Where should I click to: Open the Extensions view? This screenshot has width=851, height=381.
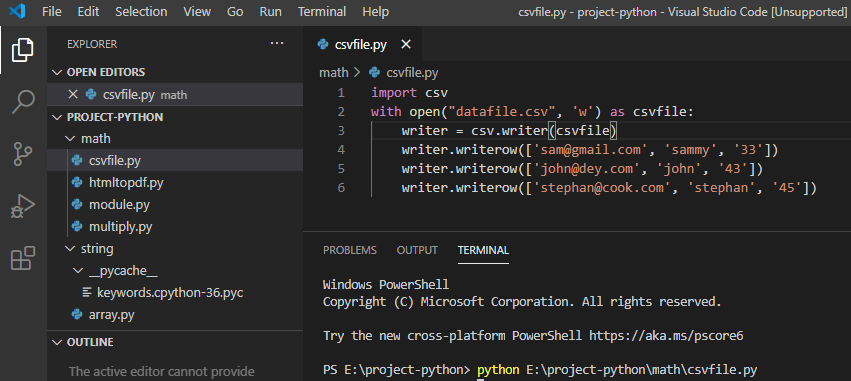23,258
